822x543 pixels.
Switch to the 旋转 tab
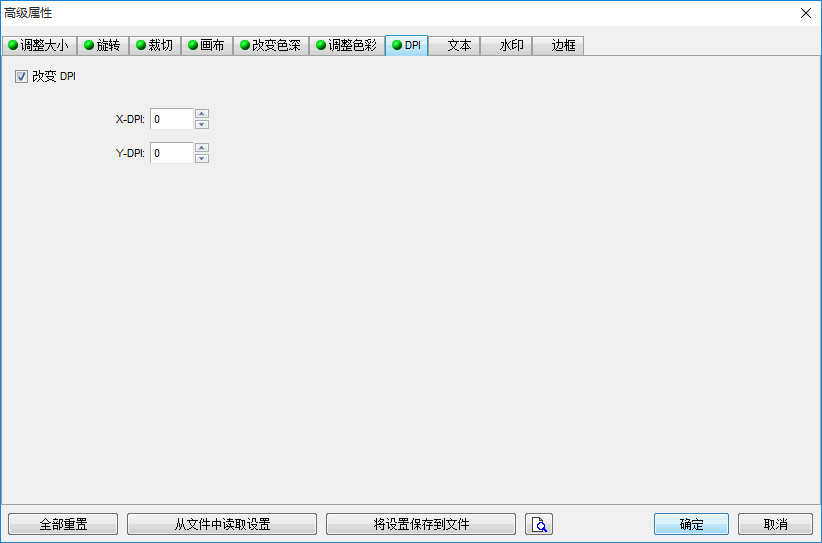point(103,46)
